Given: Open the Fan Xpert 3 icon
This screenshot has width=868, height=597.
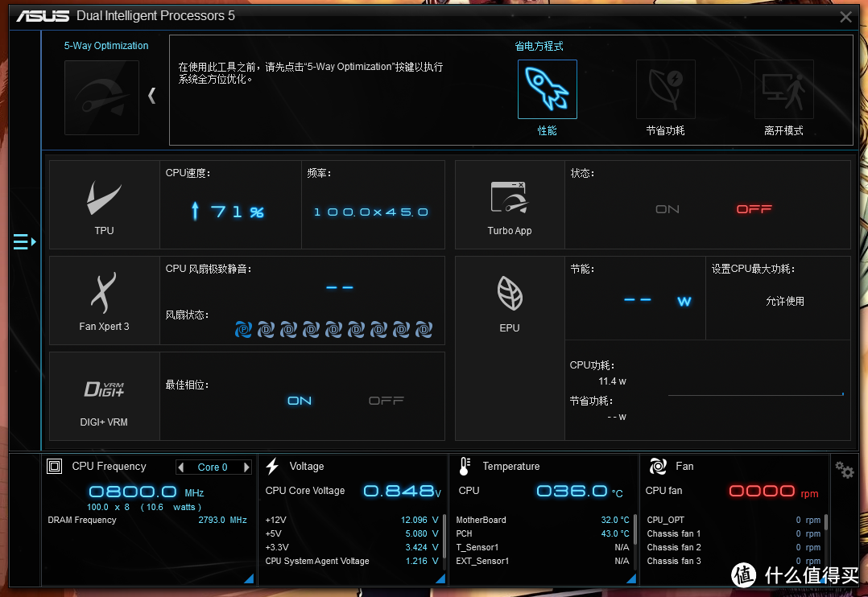Looking at the screenshot, I should 104,293.
